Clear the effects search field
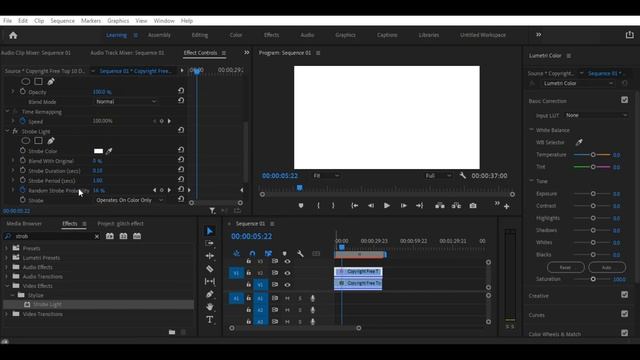Viewport: 640px width, 360px height. pyautogui.click(x=97, y=236)
